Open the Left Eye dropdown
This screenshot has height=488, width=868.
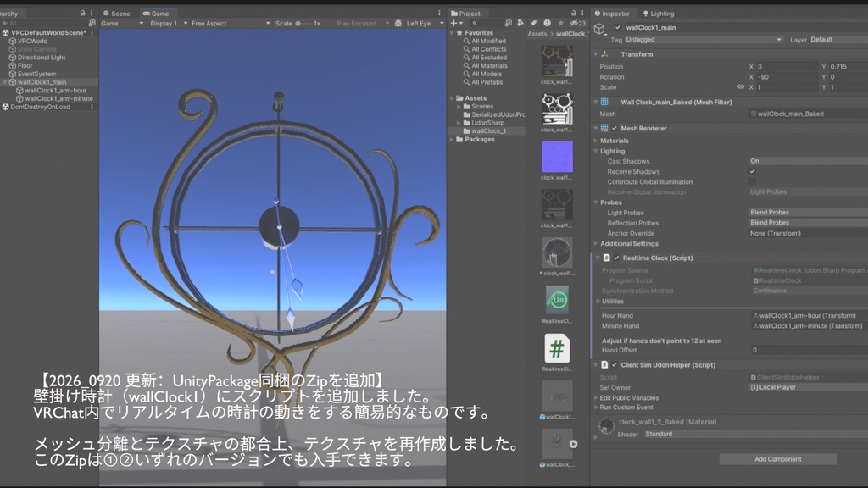tap(425, 23)
